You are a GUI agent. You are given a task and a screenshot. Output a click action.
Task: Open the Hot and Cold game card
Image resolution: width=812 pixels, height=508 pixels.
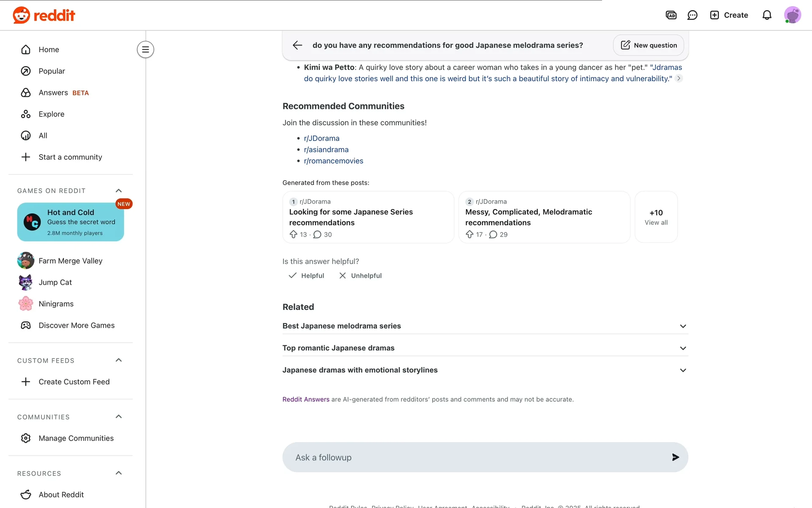point(71,222)
